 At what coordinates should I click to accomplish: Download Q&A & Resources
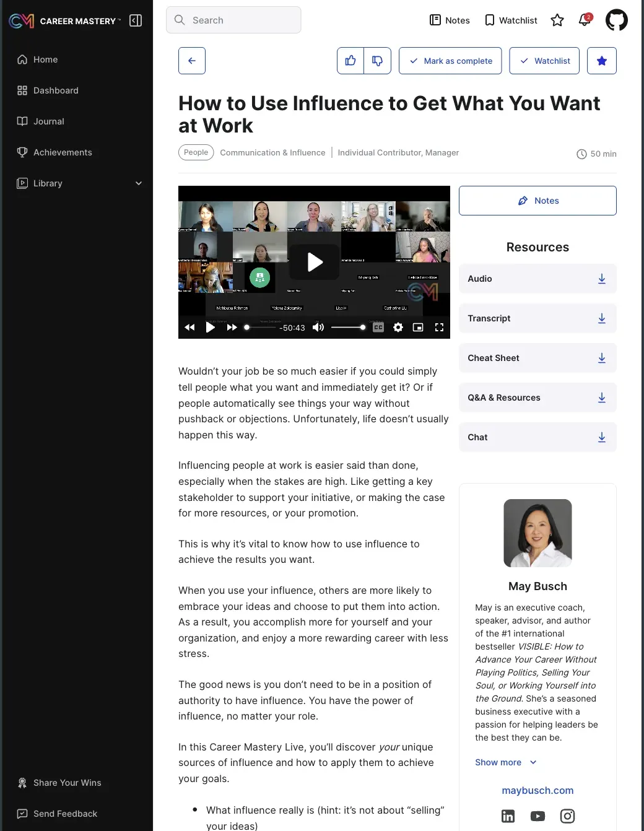coord(601,398)
